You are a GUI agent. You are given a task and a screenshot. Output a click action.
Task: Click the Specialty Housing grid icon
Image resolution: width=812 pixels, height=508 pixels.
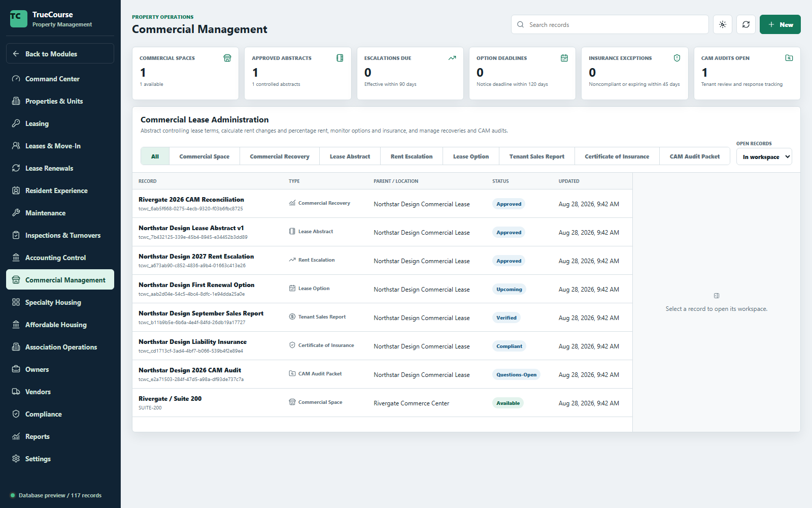(x=16, y=302)
